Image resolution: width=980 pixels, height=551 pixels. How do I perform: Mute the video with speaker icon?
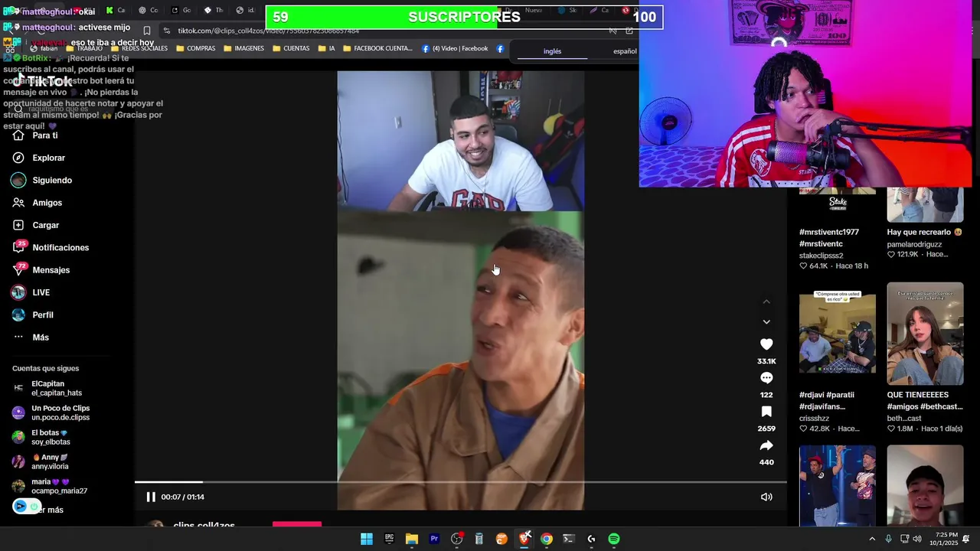[766, 497]
